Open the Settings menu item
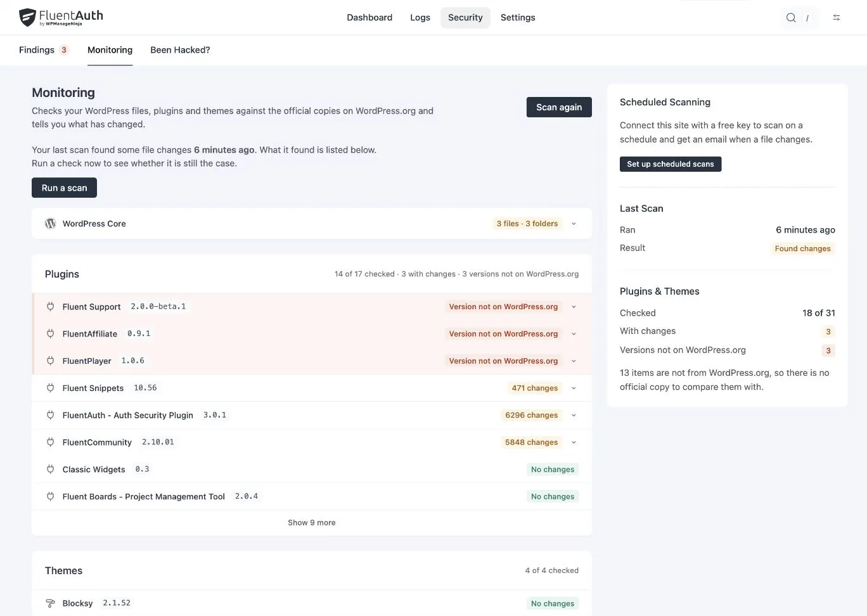The height and width of the screenshot is (616, 867). (518, 18)
